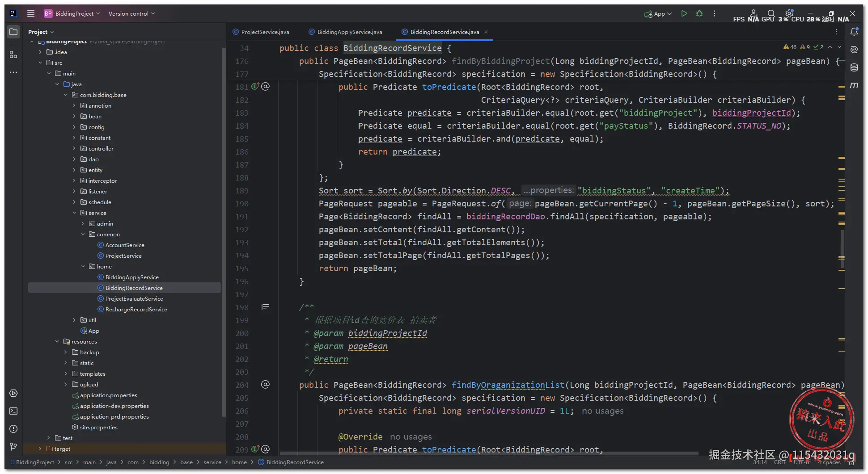Click the 'home' breadcrumb in navigation bar
Screen dimensions: 868x474
coord(239,462)
